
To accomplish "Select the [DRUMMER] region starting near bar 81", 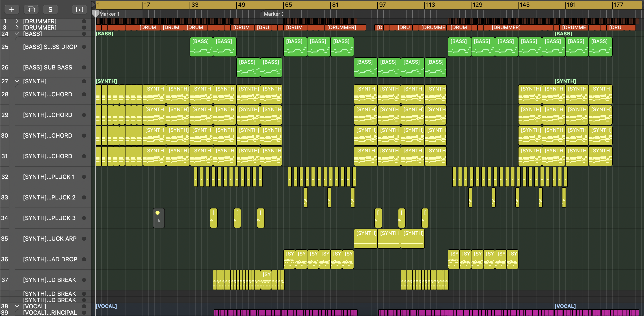I will [x=345, y=28].
